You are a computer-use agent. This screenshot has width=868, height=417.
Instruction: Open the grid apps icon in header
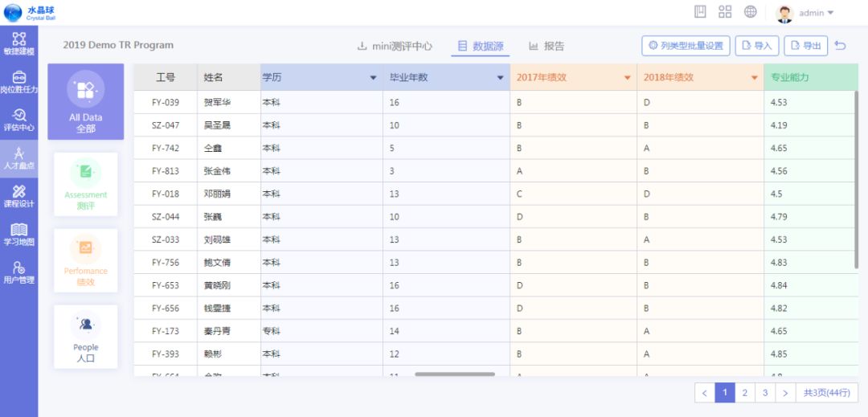point(725,12)
